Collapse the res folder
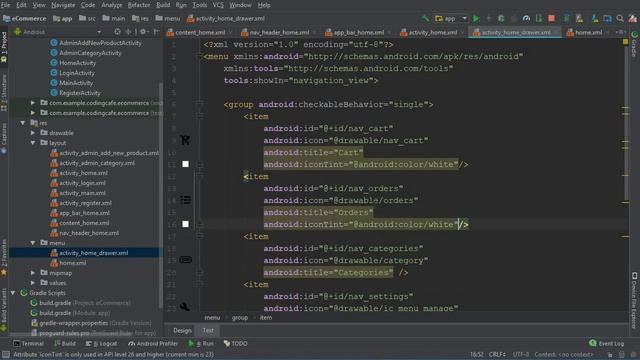The image size is (640, 360). 23,123
